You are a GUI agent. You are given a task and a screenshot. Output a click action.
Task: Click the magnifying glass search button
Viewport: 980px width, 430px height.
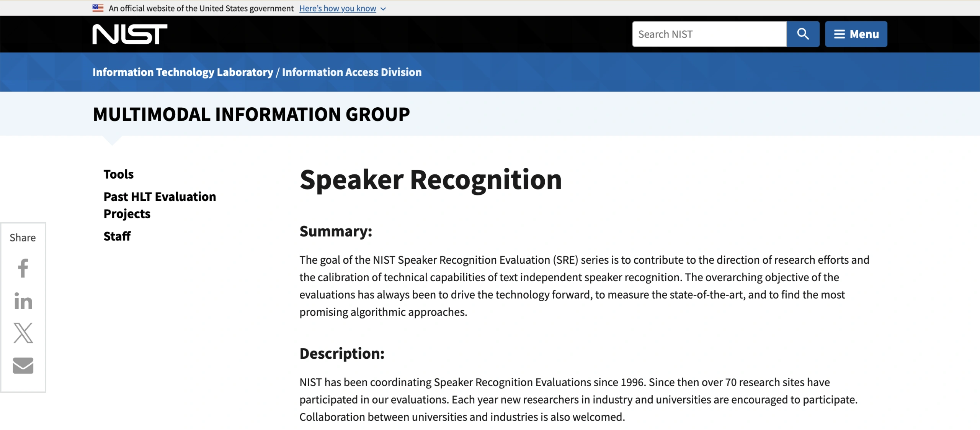pyautogui.click(x=803, y=34)
